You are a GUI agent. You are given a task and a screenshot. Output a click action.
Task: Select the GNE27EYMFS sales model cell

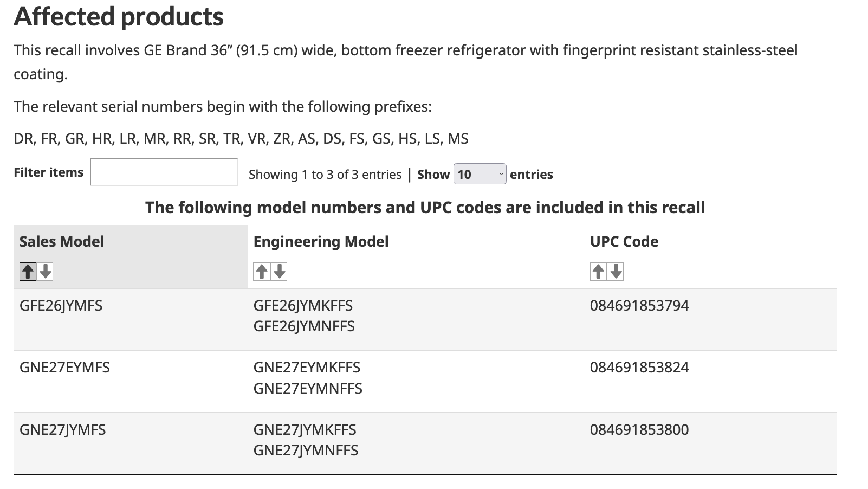coord(64,368)
